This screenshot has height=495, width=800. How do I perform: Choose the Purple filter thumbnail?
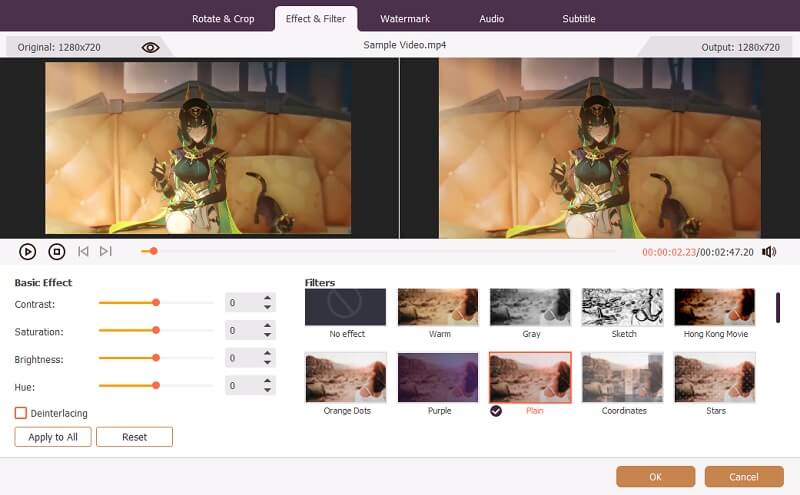(x=439, y=377)
